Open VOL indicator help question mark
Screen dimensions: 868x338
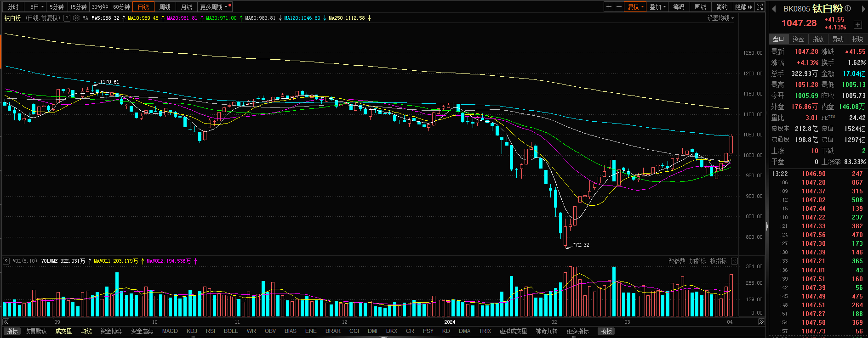tap(6, 261)
